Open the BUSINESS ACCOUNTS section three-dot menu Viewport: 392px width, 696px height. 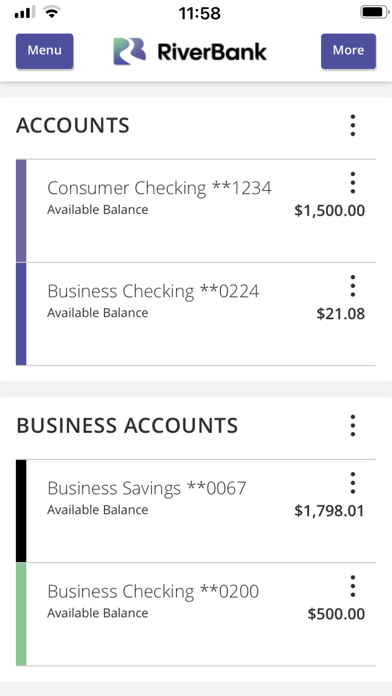pos(352,425)
